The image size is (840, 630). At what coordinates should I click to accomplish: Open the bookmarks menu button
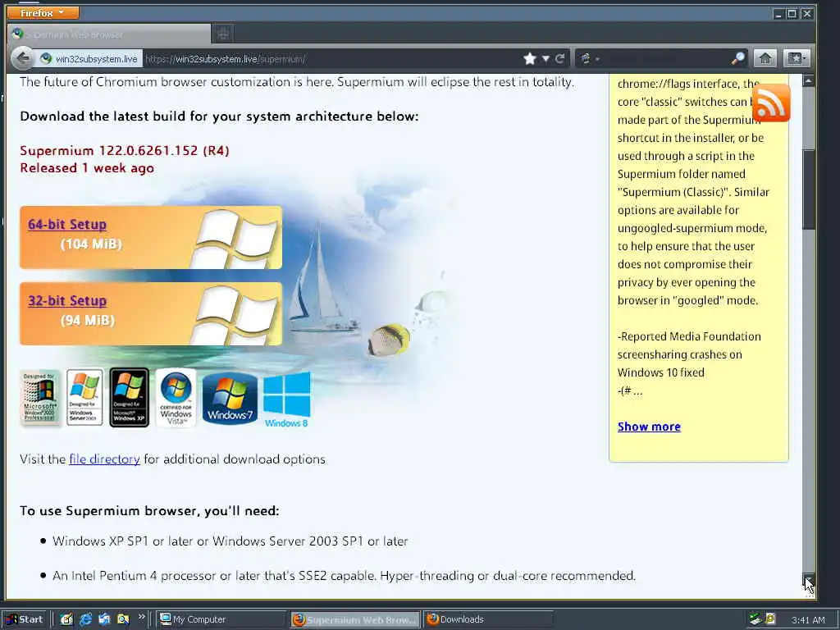point(796,58)
